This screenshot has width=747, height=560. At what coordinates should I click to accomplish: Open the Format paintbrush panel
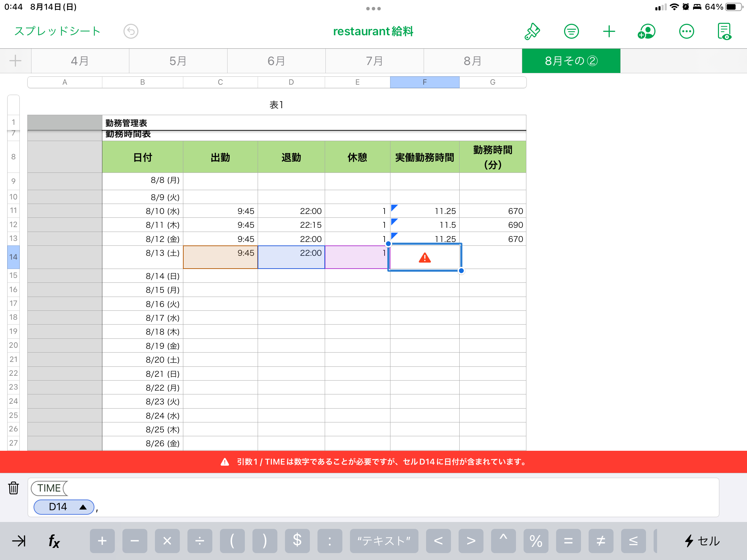click(532, 31)
